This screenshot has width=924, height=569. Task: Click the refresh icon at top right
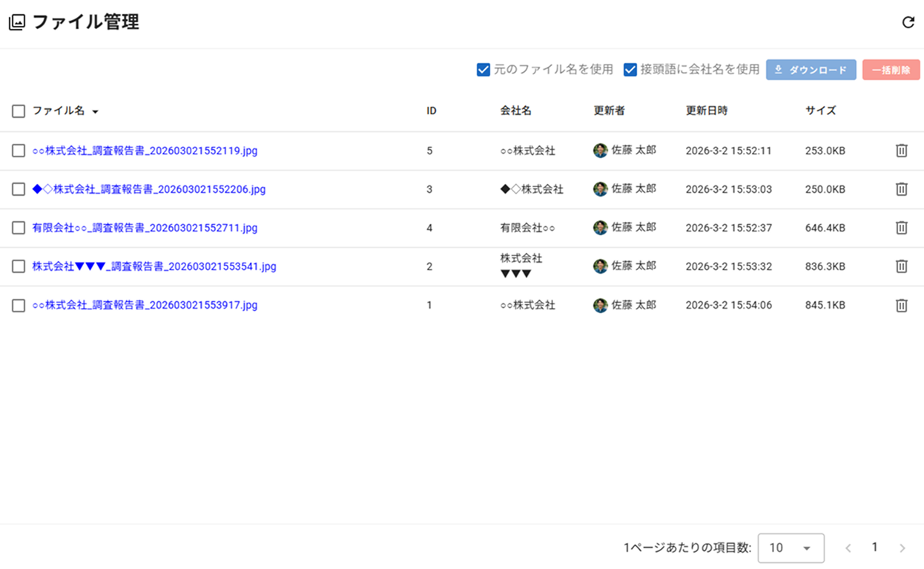point(908,22)
